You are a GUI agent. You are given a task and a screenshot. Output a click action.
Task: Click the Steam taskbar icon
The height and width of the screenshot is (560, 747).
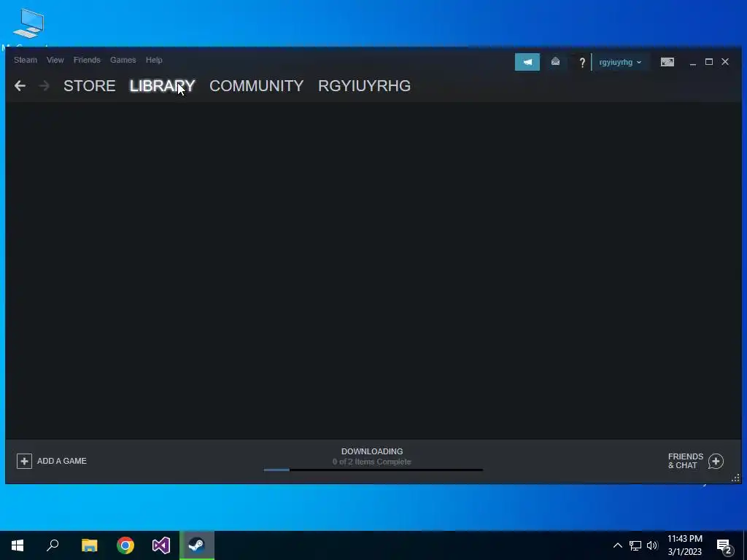pos(197,545)
